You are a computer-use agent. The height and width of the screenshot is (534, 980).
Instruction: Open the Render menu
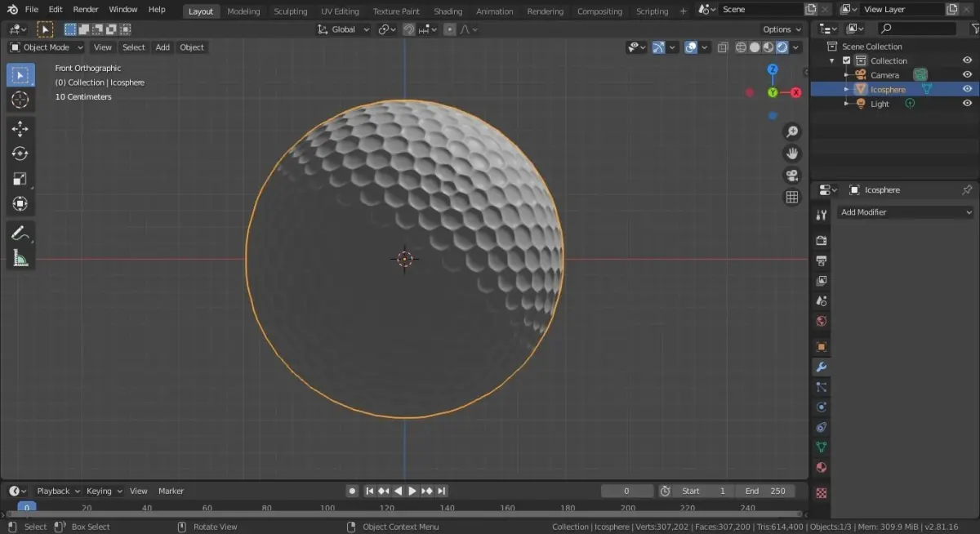(86, 10)
